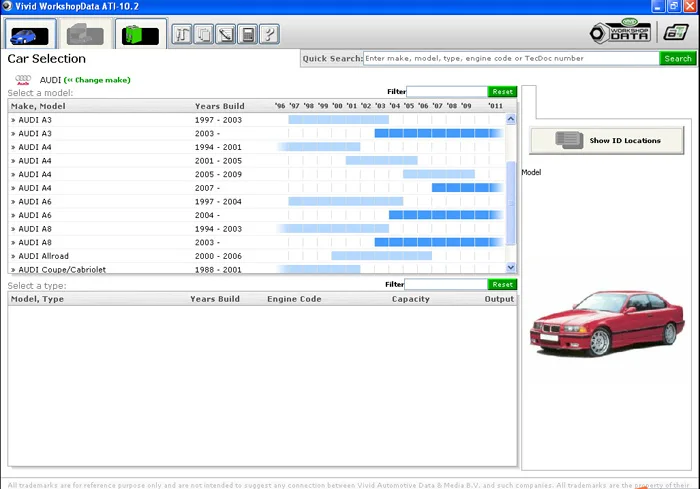Viewport: 700px width, 489px height.
Task: Click the copy pages toolbar icon
Action: pyautogui.click(x=204, y=34)
